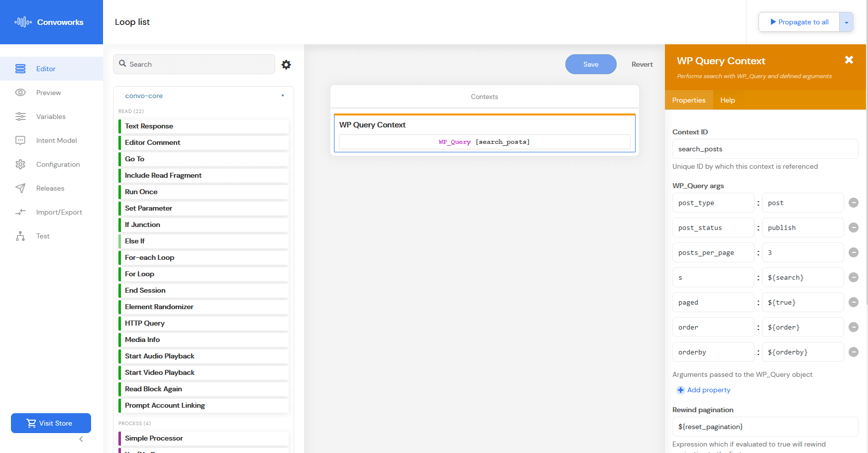The height and width of the screenshot is (453, 868).
Task: Select Run Once component
Action: (x=204, y=192)
